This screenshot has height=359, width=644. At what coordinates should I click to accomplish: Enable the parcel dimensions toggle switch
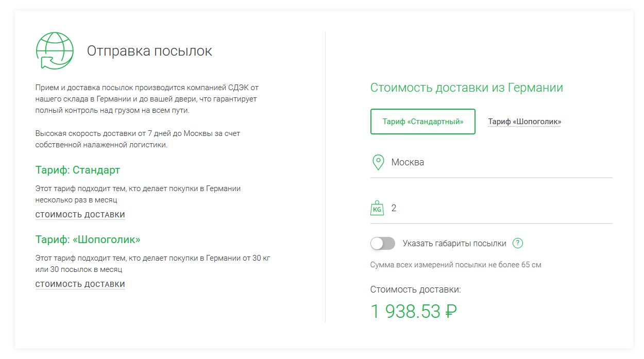coord(383,244)
